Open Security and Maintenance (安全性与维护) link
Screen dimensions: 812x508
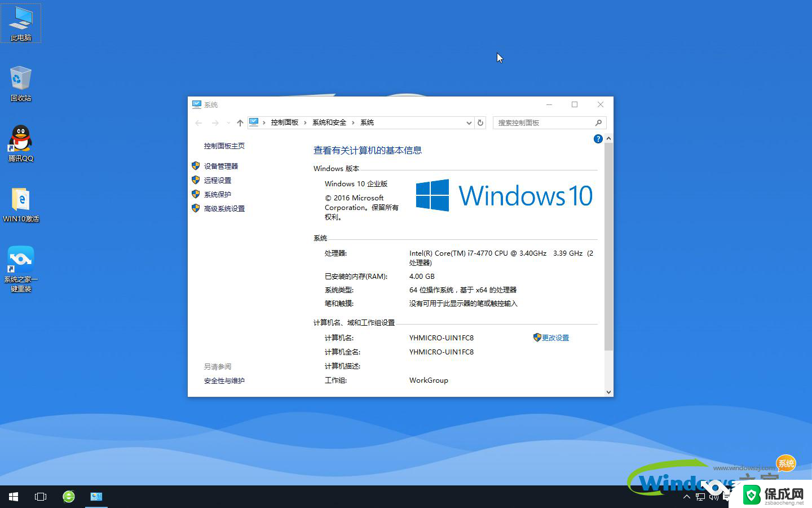(x=224, y=380)
